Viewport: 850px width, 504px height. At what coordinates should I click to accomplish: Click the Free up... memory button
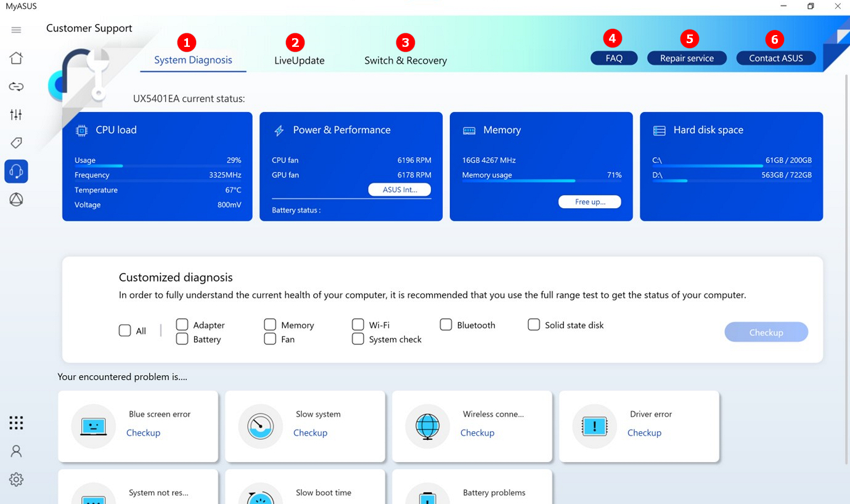(590, 202)
